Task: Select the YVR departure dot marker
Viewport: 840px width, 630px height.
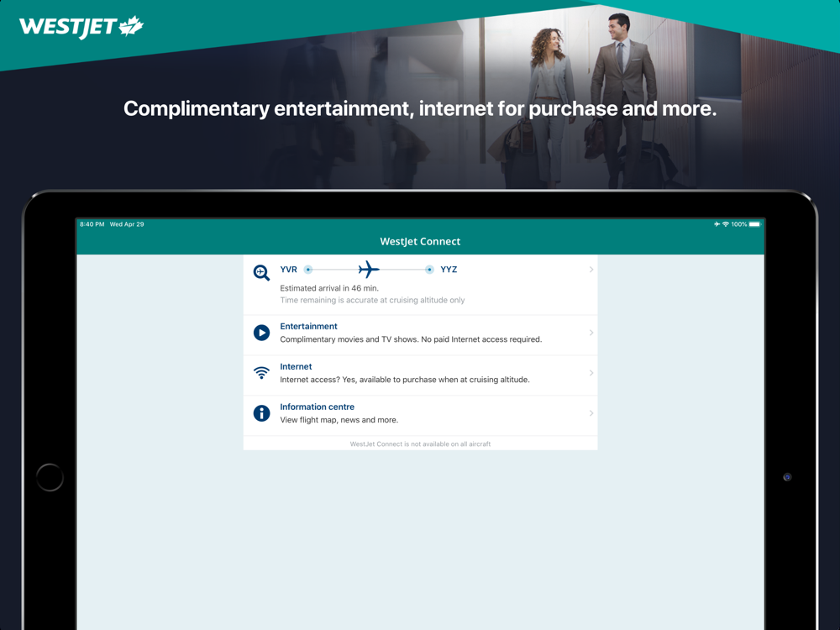Action: pos(308,270)
